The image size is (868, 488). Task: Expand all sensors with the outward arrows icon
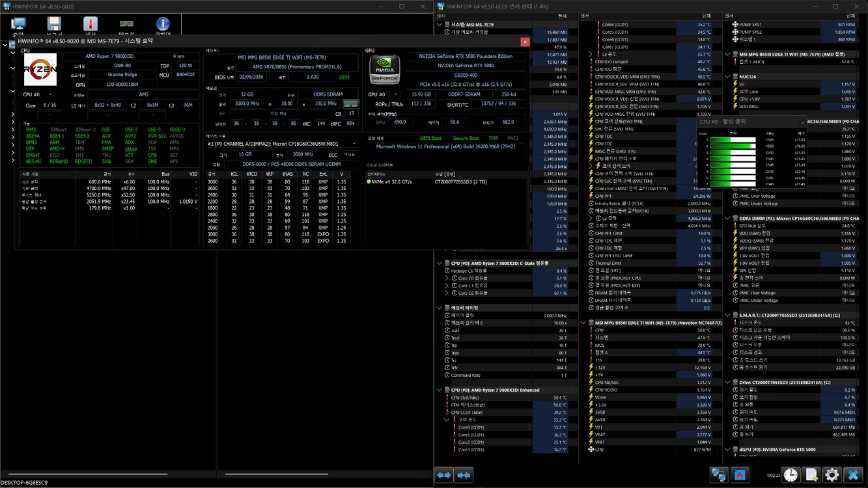[444, 476]
